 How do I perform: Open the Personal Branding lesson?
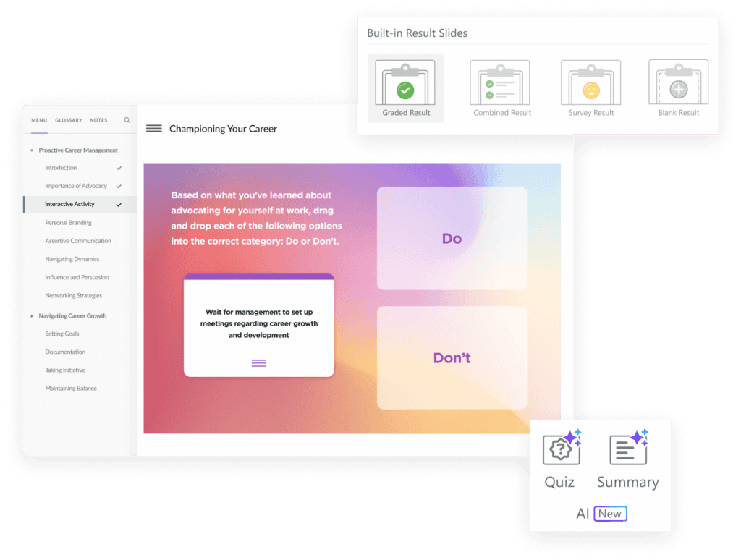(x=69, y=223)
